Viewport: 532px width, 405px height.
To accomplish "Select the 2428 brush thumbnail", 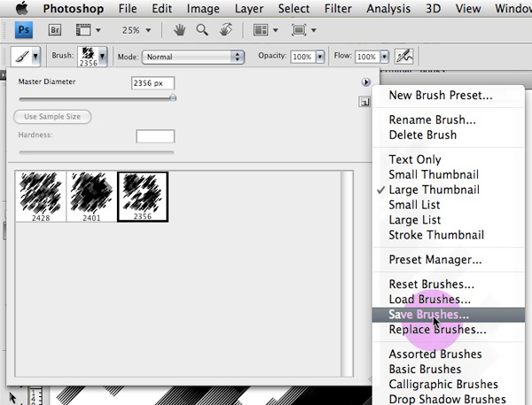I will coord(41,197).
